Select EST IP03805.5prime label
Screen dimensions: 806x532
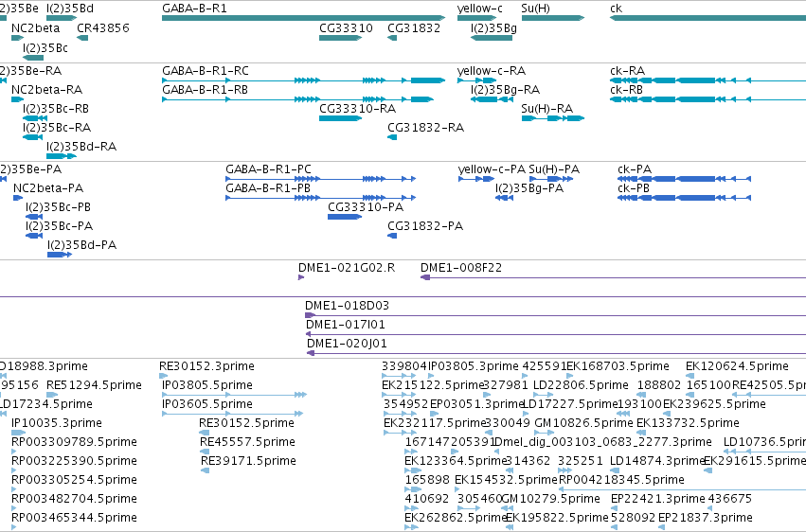(207, 385)
